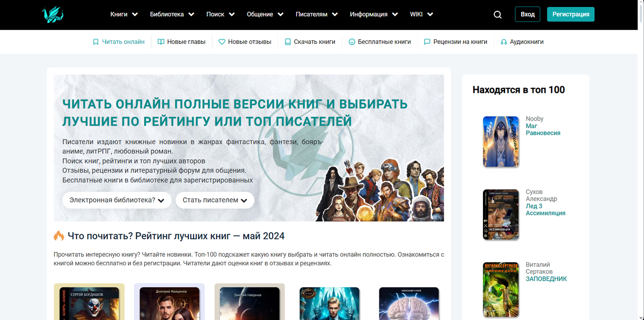Open the Писателям menu
Image resolution: width=644 pixels, height=320 pixels.
point(311,14)
